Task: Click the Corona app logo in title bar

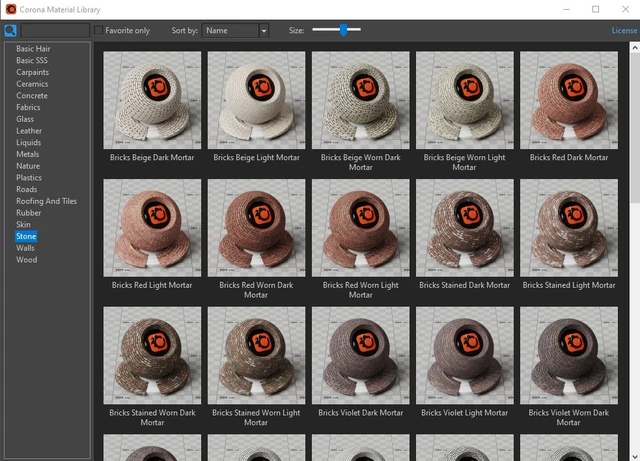Action: (x=10, y=9)
